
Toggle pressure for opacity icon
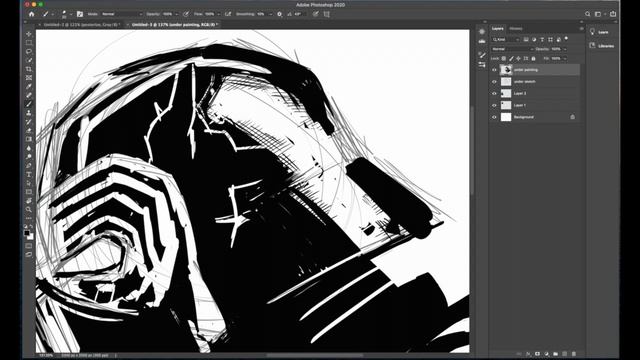coord(186,14)
